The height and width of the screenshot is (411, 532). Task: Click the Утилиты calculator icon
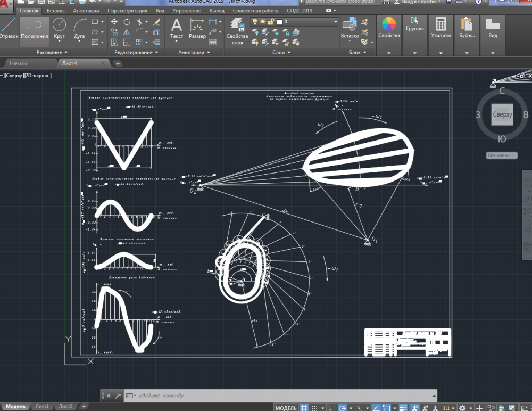click(x=441, y=29)
